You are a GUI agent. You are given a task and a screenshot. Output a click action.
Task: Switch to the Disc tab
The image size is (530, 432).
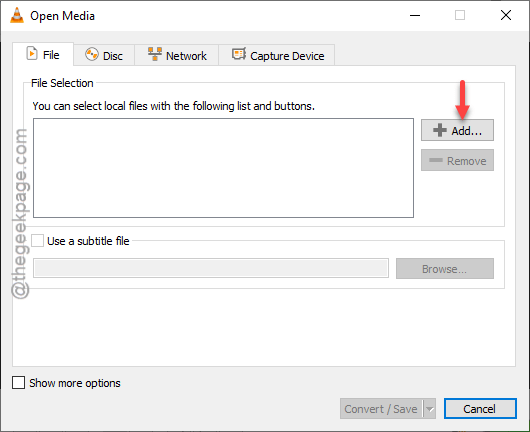click(x=104, y=55)
